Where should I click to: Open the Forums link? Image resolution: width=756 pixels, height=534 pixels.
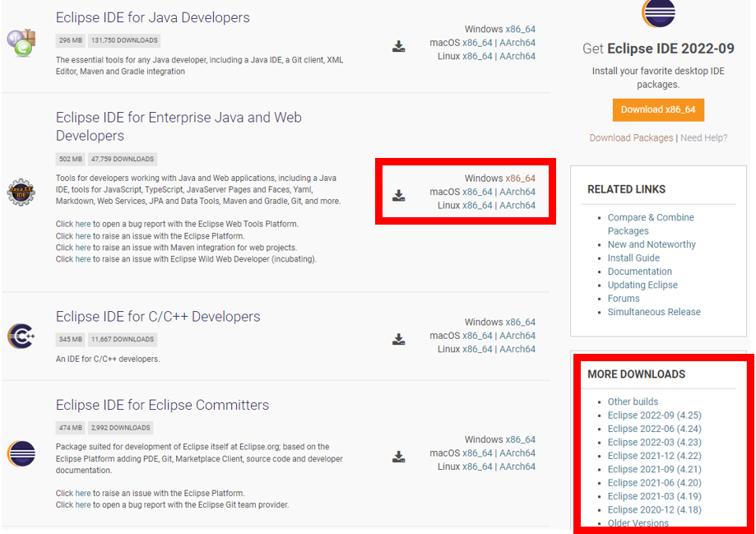624,299
